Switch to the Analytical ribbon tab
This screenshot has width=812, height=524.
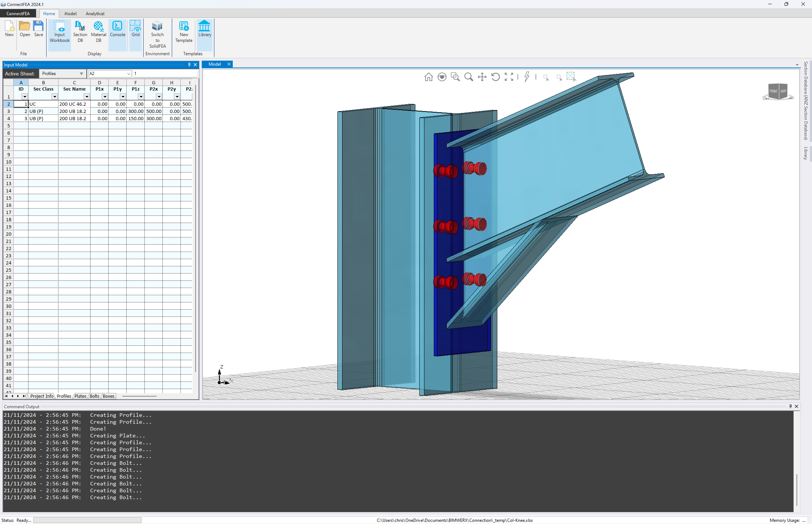pyautogui.click(x=95, y=14)
